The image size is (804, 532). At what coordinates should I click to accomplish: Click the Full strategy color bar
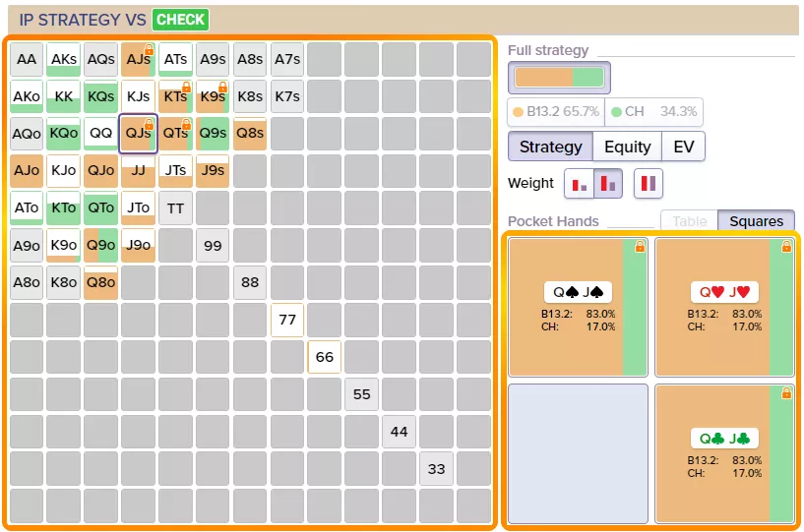point(559,78)
